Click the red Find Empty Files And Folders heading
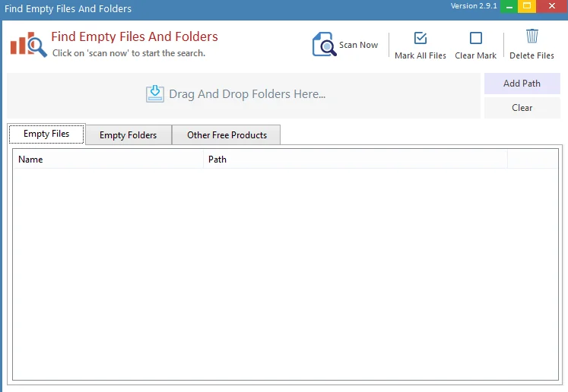The width and height of the screenshot is (568, 392). pyautogui.click(x=135, y=36)
